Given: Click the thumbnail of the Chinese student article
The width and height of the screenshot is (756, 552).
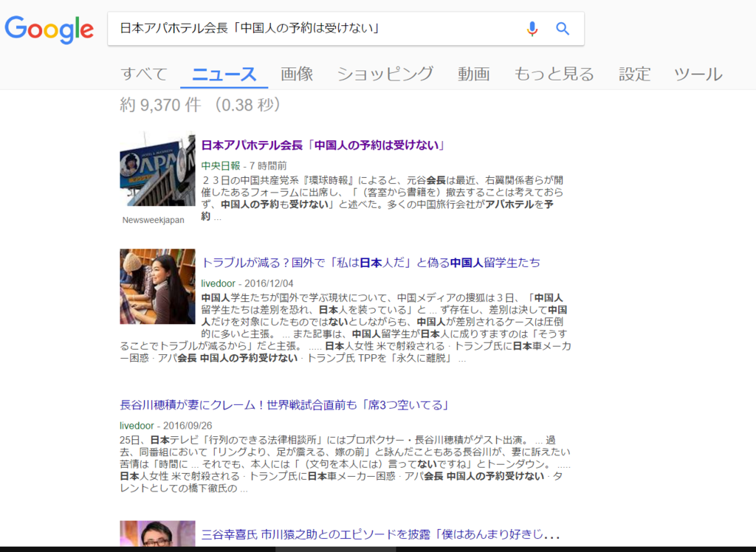Looking at the screenshot, I should point(157,286).
